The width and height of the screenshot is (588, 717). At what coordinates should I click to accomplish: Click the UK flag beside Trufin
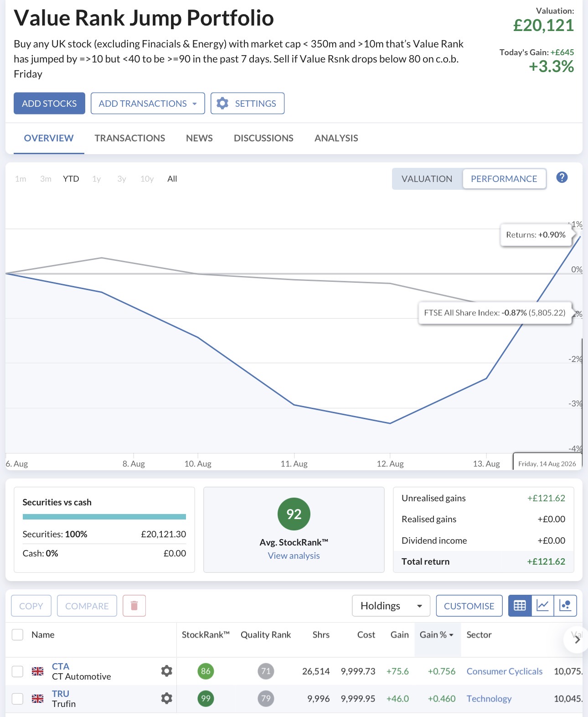coord(37,698)
